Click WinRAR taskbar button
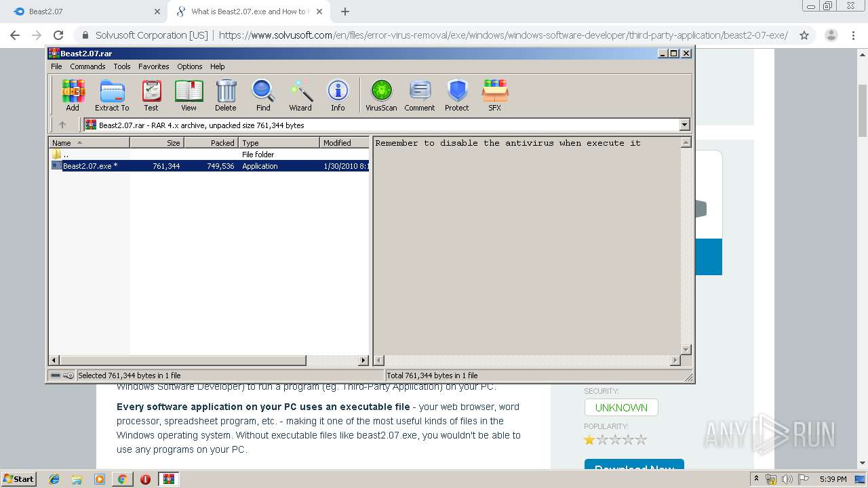The image size is (868, 488). click(x=169, y=479)
